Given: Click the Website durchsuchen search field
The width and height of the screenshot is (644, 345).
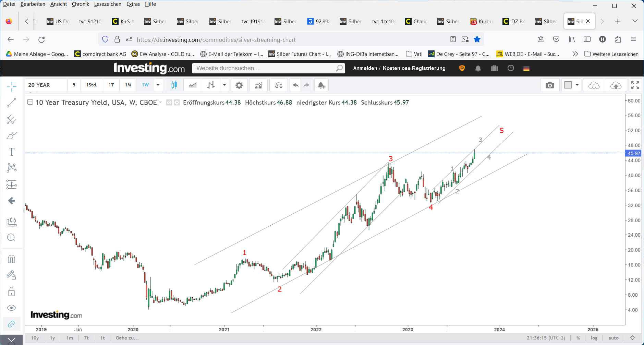Looking at the screenshot, I should (264, 68).
